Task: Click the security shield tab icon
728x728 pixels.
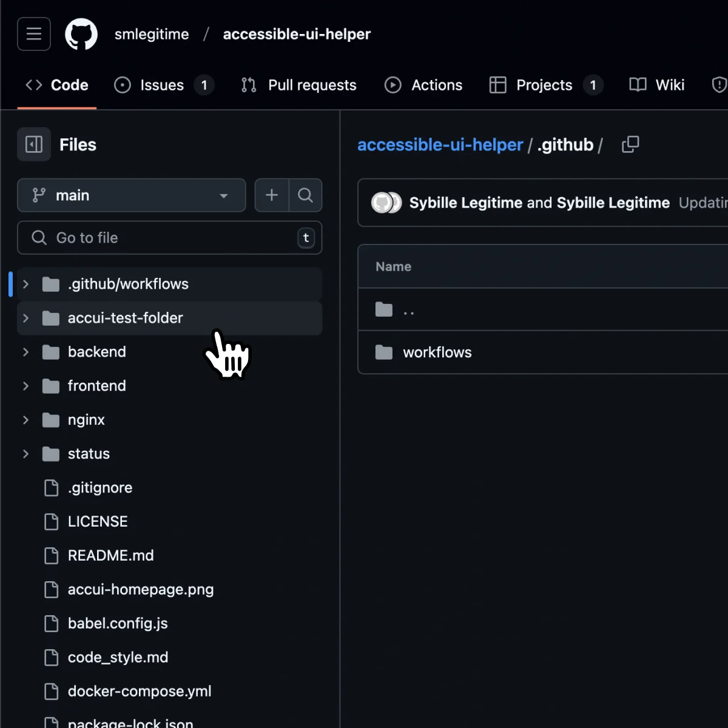Action: tap(720, 85)
